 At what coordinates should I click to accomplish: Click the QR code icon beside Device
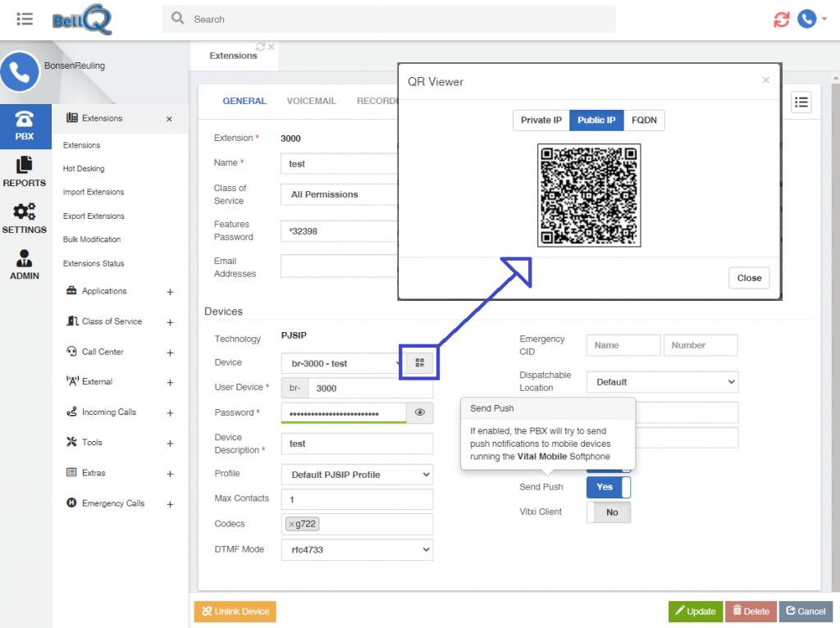tap(419, 363)
